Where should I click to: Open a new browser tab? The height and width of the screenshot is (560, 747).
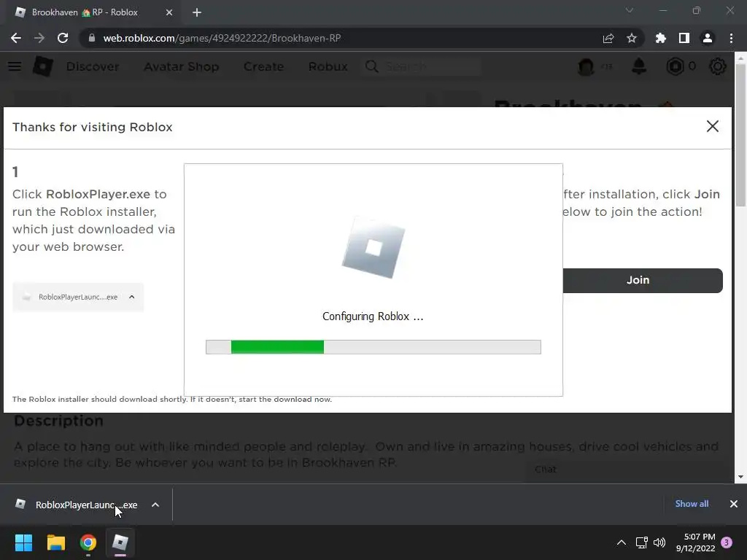[197, 12]
